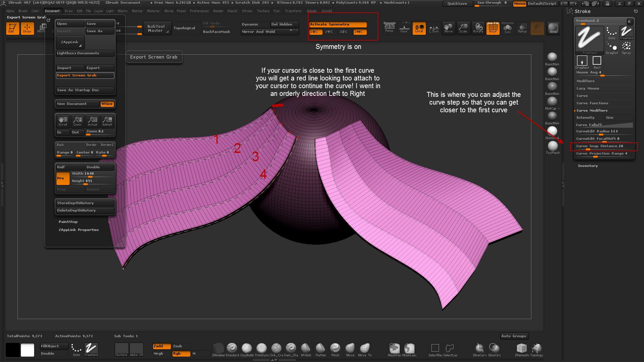This screenshot has width=644, height=362.
Task: Select the ZModeler brush
Action: click(218, 350)
